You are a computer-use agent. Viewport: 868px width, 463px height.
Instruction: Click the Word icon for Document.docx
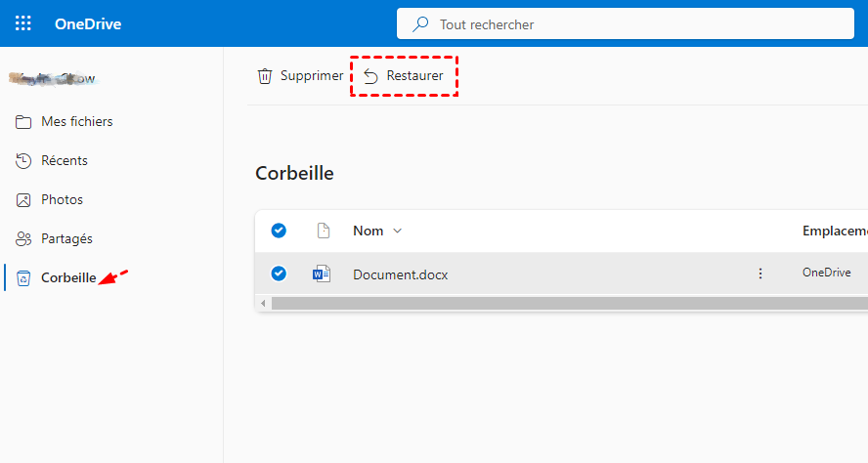[322, 274]
